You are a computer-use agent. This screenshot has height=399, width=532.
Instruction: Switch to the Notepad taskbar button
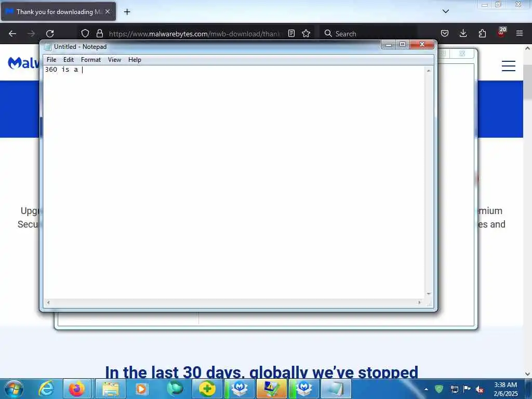click(336, 389)
